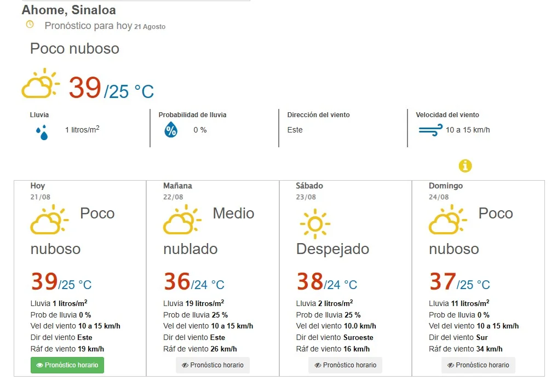Screen dimensions: 557x392
Task: Click the yellow info circle icon
Action: pos(465,166)
